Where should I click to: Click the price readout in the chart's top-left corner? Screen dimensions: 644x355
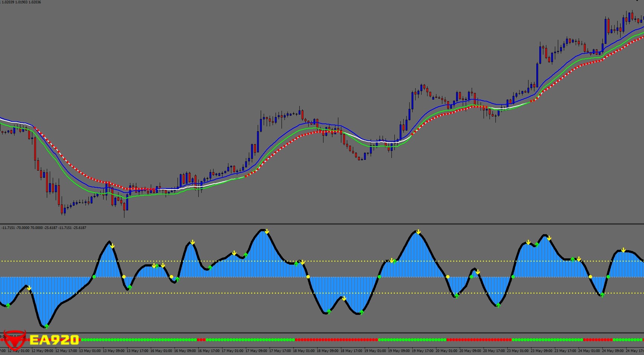coord(21,2)
